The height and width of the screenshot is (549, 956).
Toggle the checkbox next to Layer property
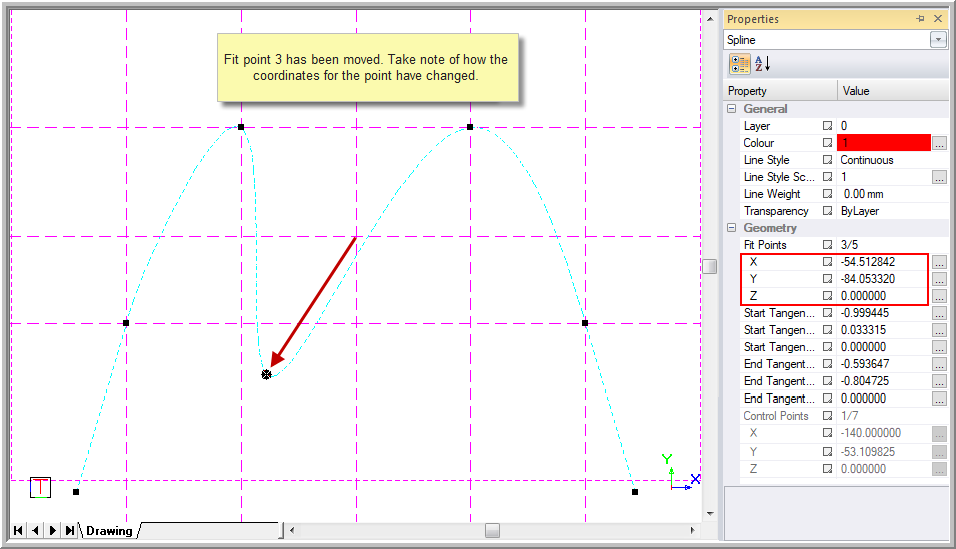click(x=827, y=126)
